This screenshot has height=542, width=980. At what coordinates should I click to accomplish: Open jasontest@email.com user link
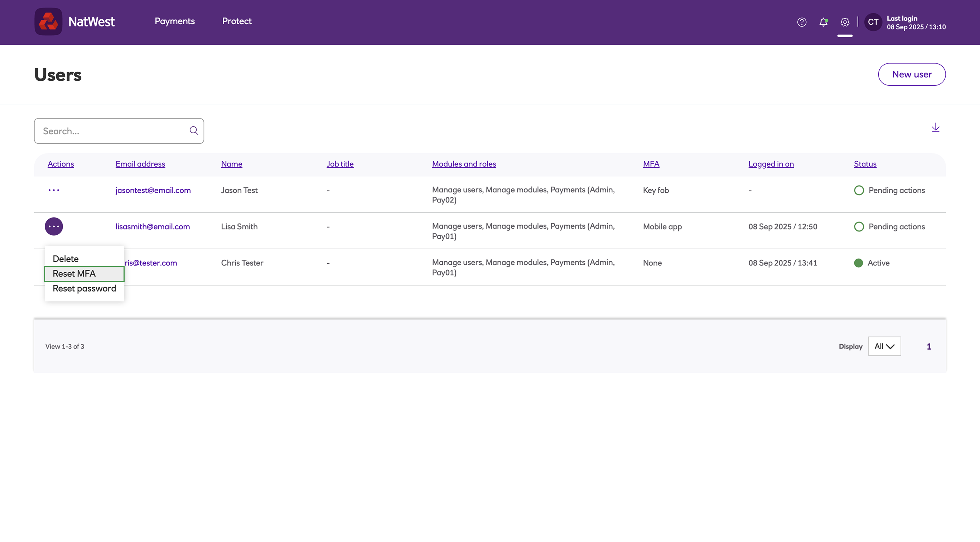pyautogui.click(x=153, y=190)
